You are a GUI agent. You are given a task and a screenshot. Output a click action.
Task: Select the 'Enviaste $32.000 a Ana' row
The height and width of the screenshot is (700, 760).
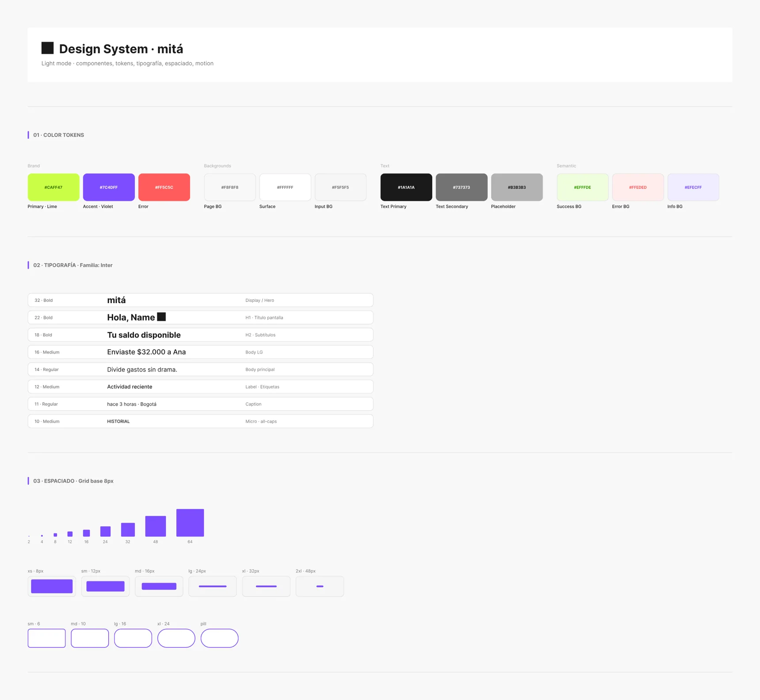pyautogui.click(x=200, y=352)
